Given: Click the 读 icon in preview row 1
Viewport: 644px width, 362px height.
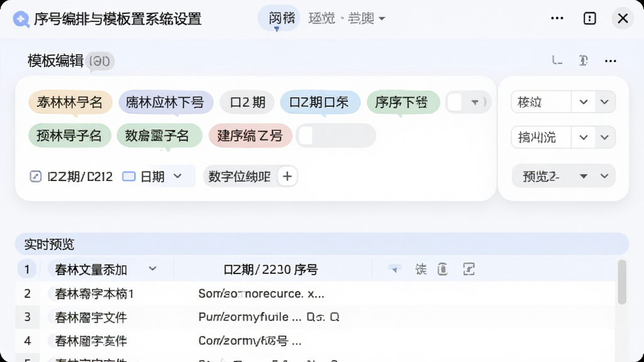Looking at the screenshot, I should pyautogui.click(x=421, y=269).
